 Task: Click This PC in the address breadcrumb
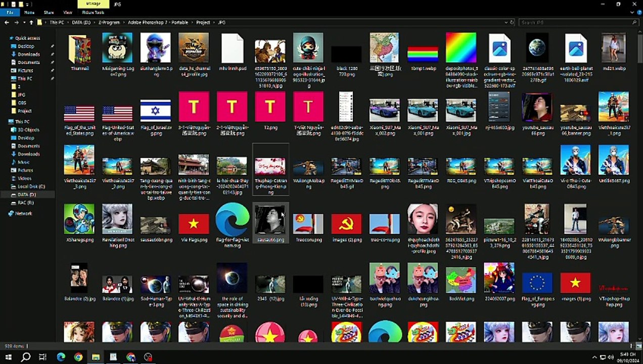point(57,22)
